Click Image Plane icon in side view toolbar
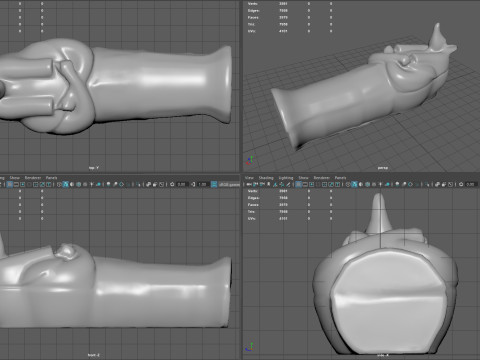The image size is (480, 360). [x=275, y=184]
